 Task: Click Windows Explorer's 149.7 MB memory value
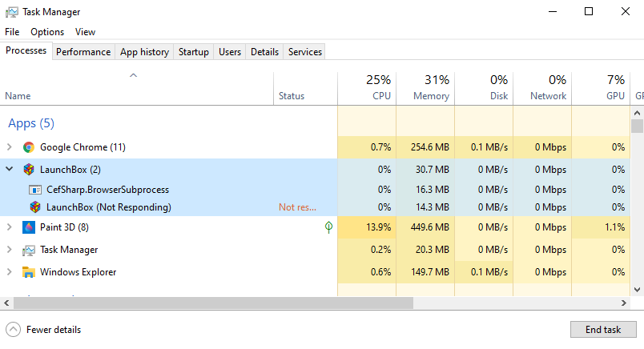tap(430, 272)
